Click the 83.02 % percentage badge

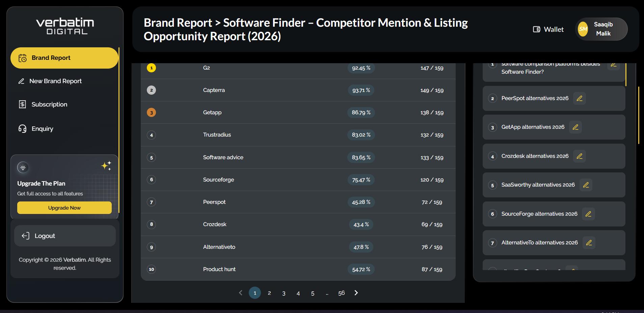pos(361,135)
